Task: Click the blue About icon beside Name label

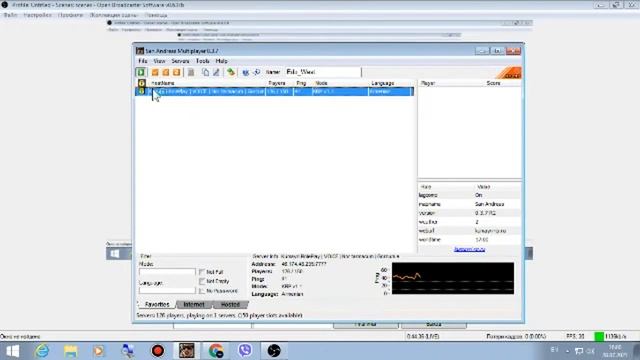Action: tap(256, 72)
